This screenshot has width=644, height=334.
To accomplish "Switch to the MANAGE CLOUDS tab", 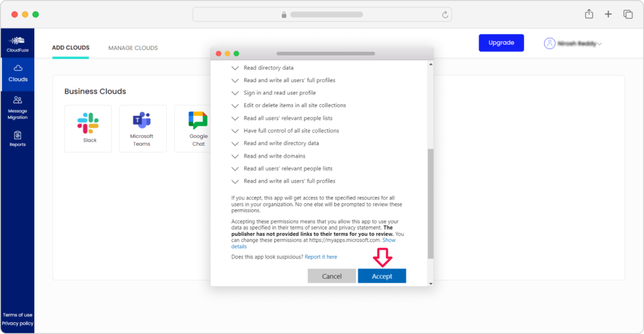I will [x=133, y=48].
